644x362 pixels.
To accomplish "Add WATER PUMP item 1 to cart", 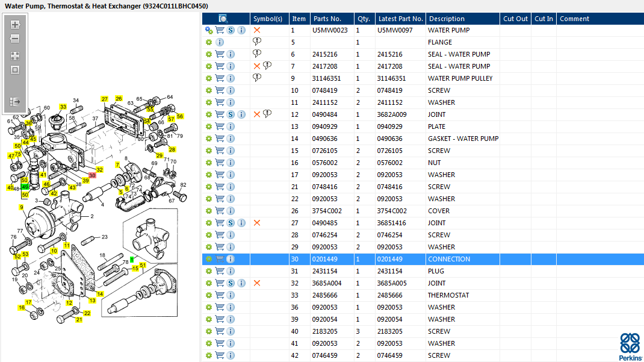I will (220, 30).
